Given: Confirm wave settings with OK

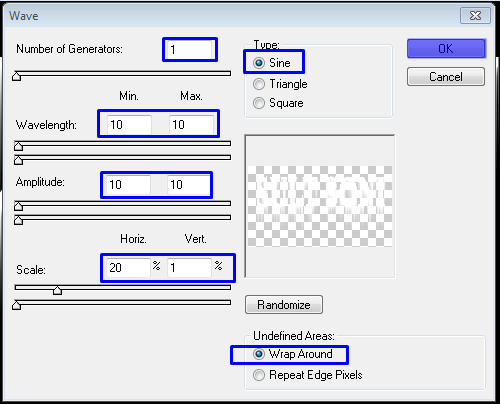Looking at the screenshot, I should [446, 49].
